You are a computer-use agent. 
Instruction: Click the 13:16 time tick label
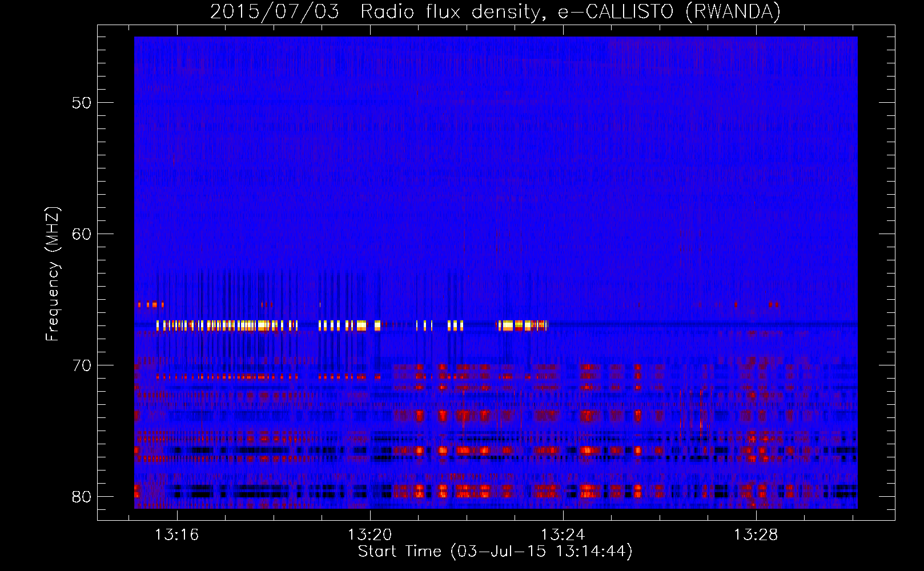(x=177, y=535)
